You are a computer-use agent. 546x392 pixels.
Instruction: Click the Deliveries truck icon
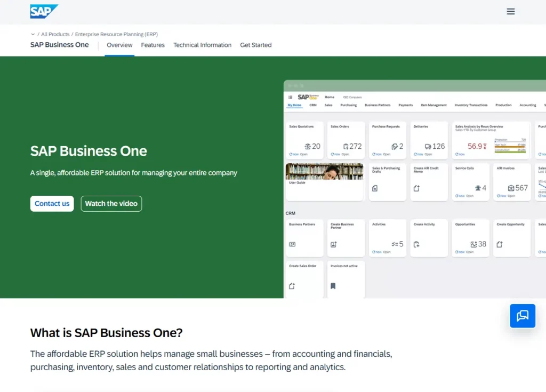(x=429, y=147)
